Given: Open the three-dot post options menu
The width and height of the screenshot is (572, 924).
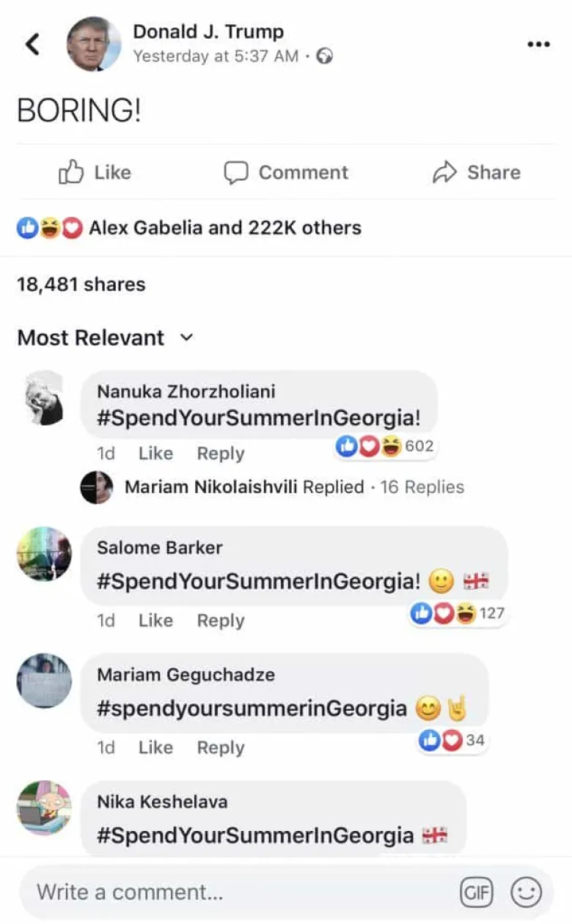Looking at the screenshot, I should 538,45.
